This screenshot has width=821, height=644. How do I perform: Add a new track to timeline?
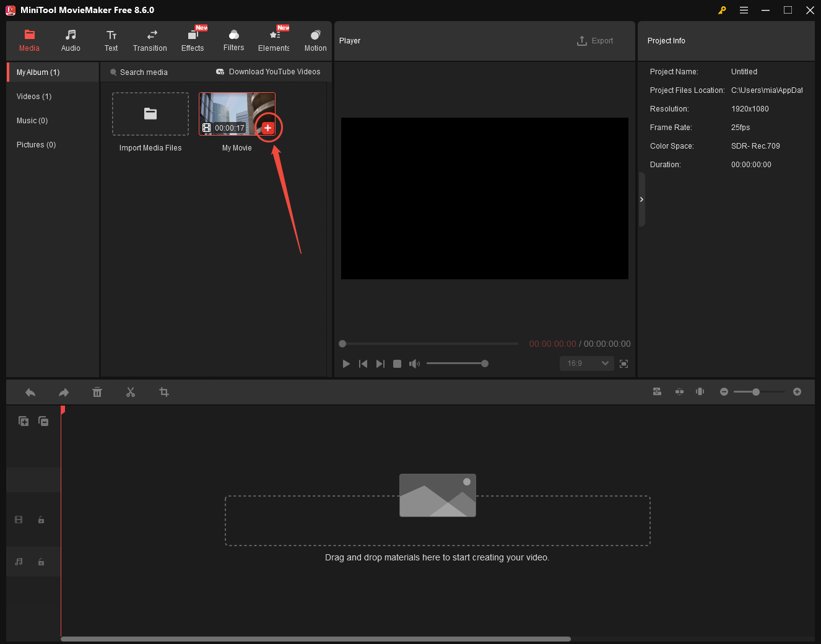24,421
